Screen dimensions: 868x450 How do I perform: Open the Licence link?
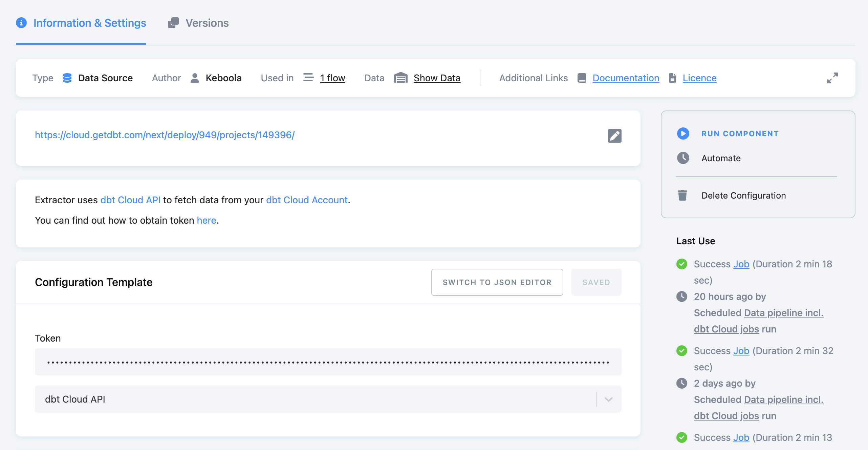coord(699,78)
